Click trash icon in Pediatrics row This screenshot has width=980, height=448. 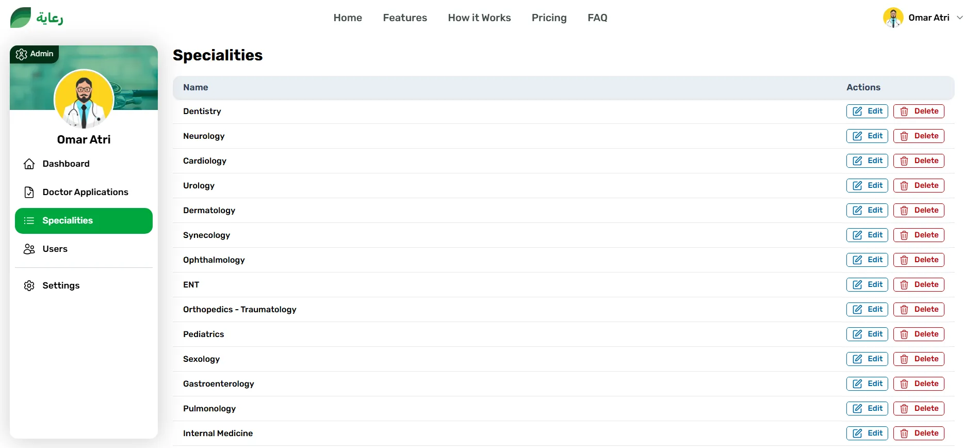click(x=904, y=334)
